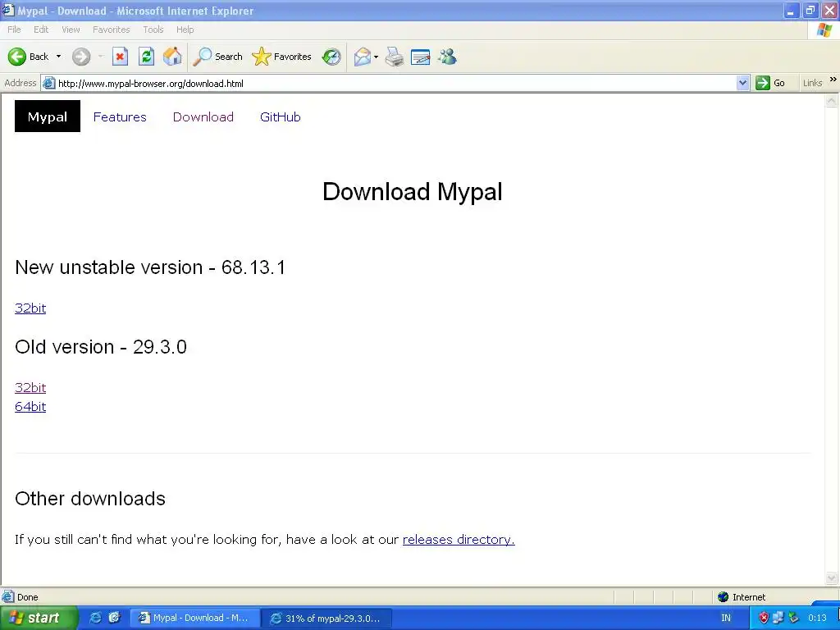The height and width of the screenshot is (630, 840).
Task: Open the View menu
Action: 71,30
